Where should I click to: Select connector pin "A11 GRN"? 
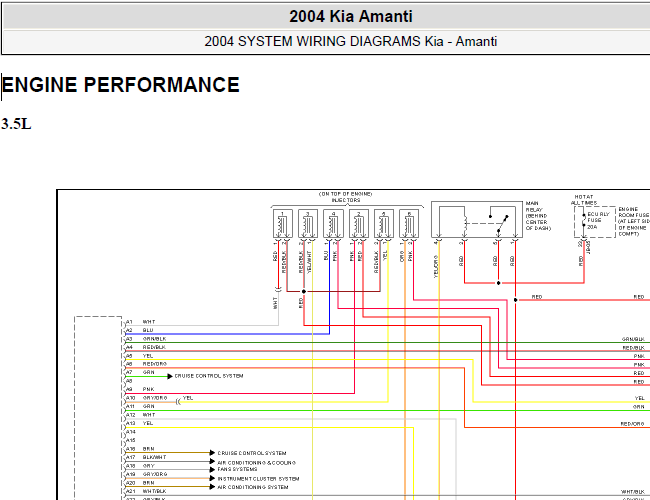point(140,406)
